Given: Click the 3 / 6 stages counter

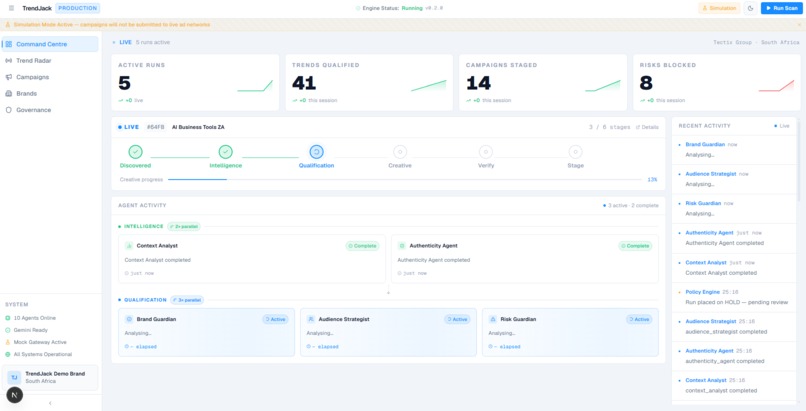Looking at the screenshot, I should pyautogui.click(x=609, y=127).
